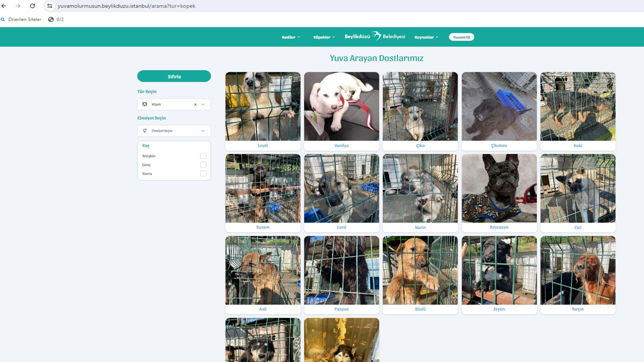Screen dimensions: 644x362
Task: Open the Köpekler menu
Action: click(324, 37)
